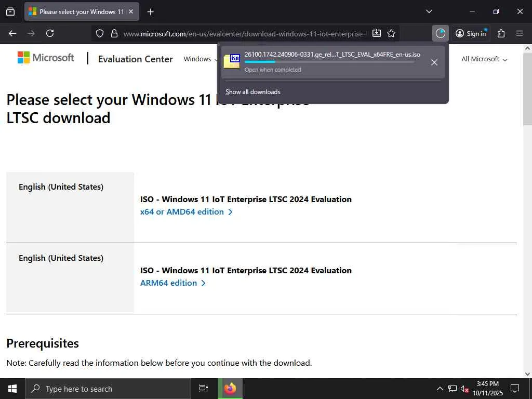Click the downloading ISO file name
Viewport: 532px width, 399px height.
332,54
